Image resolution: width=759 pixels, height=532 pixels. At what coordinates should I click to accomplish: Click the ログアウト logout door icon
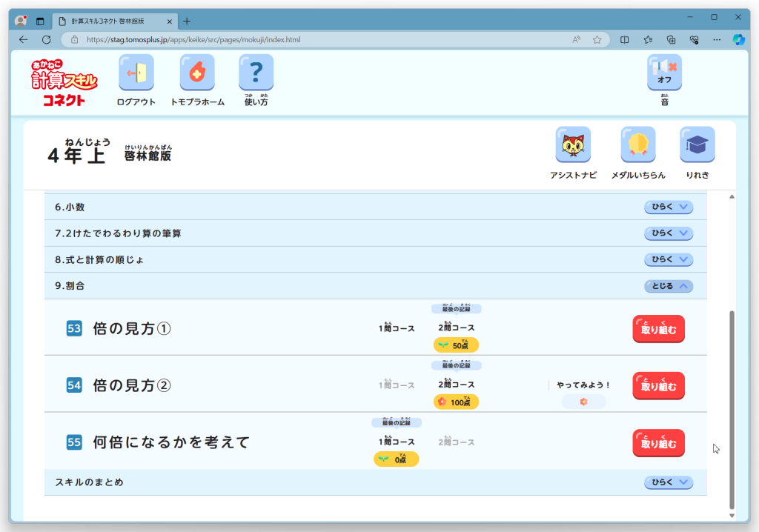pyautogui.click(x=136, y=73)
